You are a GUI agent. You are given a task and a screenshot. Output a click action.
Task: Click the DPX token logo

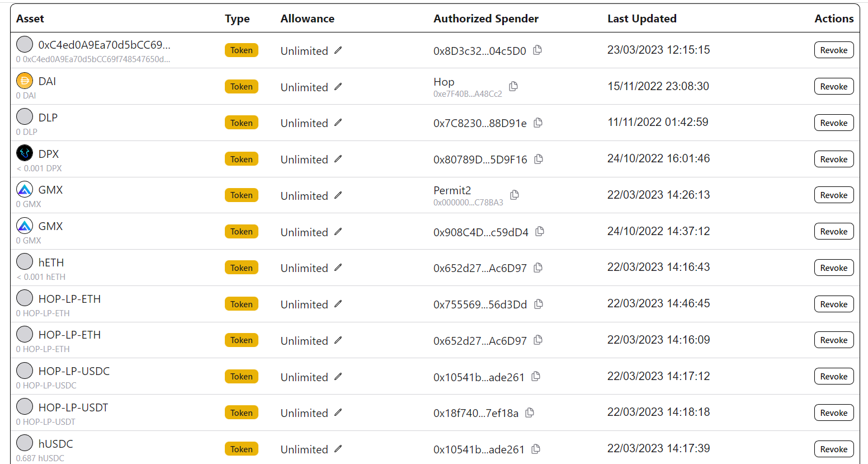[x=25, y=153]
